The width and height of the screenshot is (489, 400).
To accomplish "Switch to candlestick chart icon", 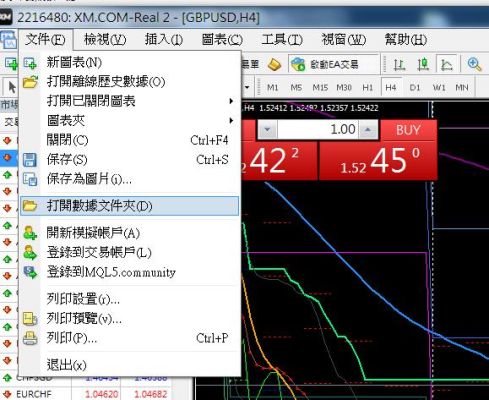I will (x=423, y=64).
